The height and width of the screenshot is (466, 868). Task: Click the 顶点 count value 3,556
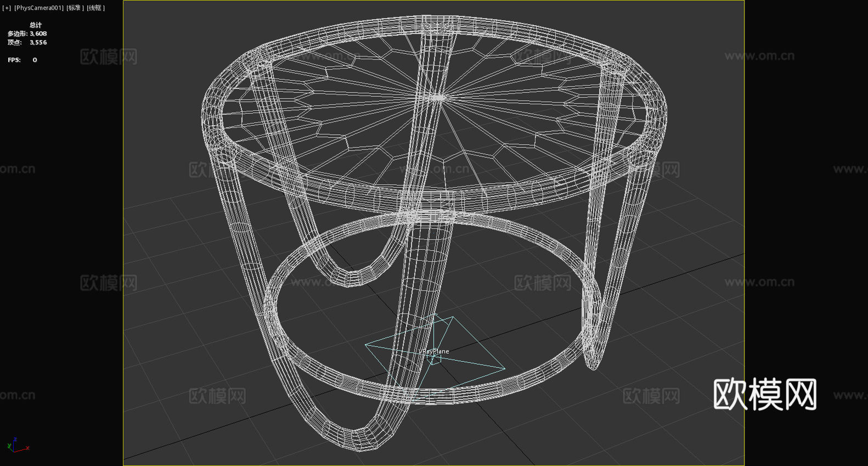[38, 42]
